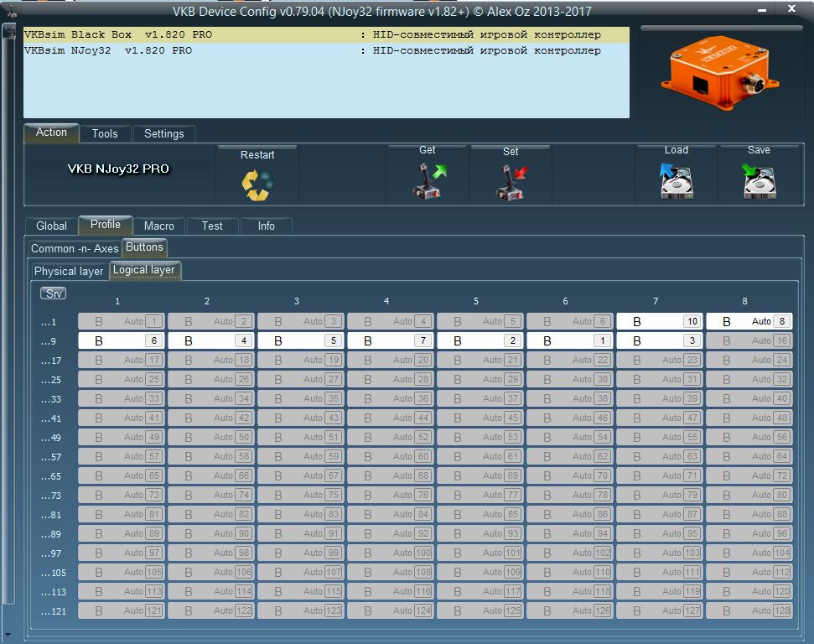Click the column 7 header
The width and height of the screenshot is (814, 644).
point(656,301)
